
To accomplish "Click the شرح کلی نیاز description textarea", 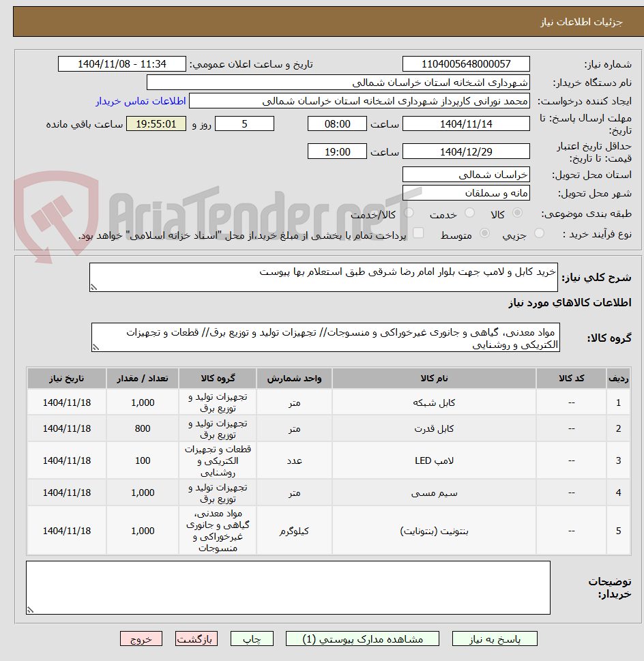I will click(323, 278).
